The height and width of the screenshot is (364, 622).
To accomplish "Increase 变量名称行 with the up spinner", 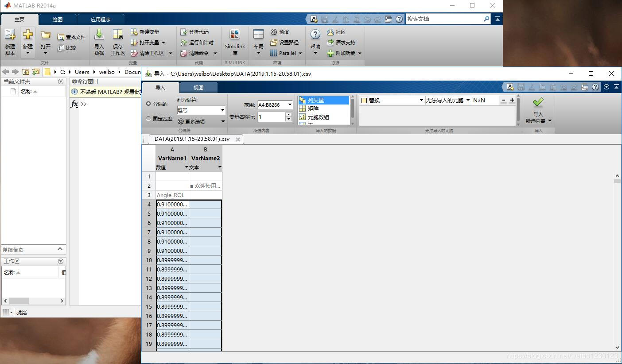I will (289, 114).
